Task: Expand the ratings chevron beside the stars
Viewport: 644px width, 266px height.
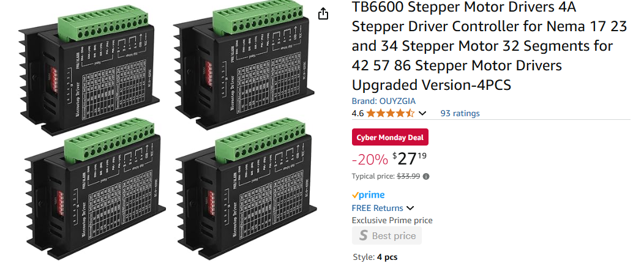Action: tap(422, 113)
